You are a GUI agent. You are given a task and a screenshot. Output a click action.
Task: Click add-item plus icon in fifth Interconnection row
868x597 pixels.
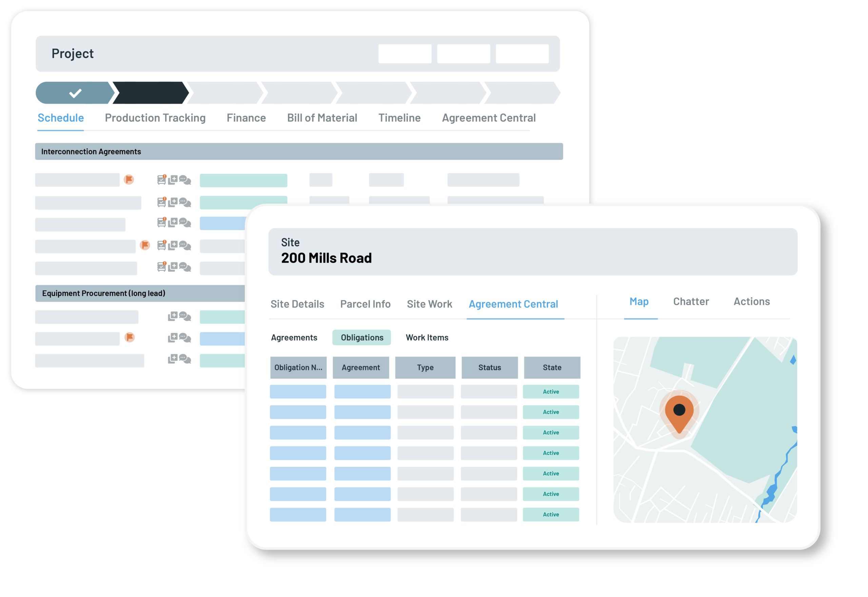coord(173,267)
